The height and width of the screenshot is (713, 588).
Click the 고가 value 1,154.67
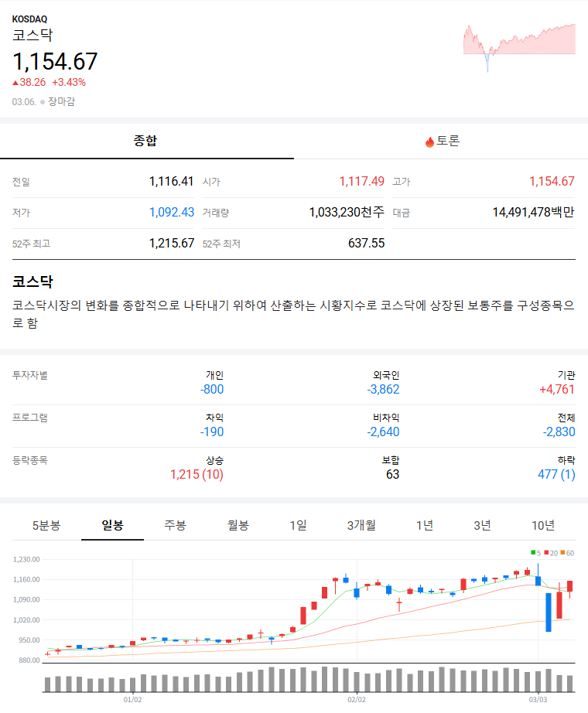tap(552, 182)
